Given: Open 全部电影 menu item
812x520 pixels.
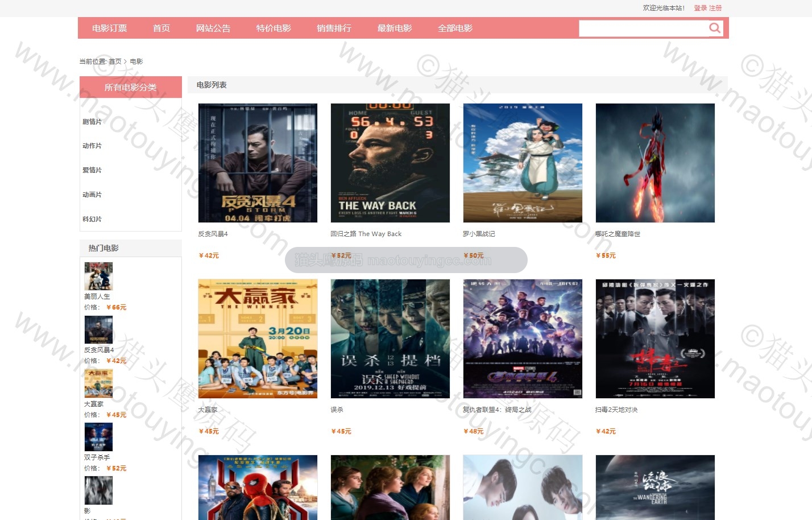Looking at the screenshot, I should click(455, 28).
